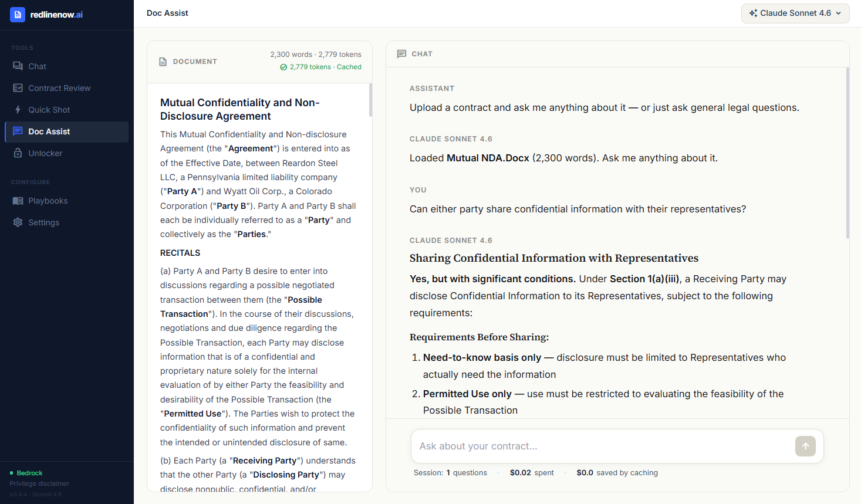Image resolution: width=861 pixels, height=504 pixels.
Task: Click the redlinenow.ai brand name
Action: pyautogui.click(x=56, y=15)
